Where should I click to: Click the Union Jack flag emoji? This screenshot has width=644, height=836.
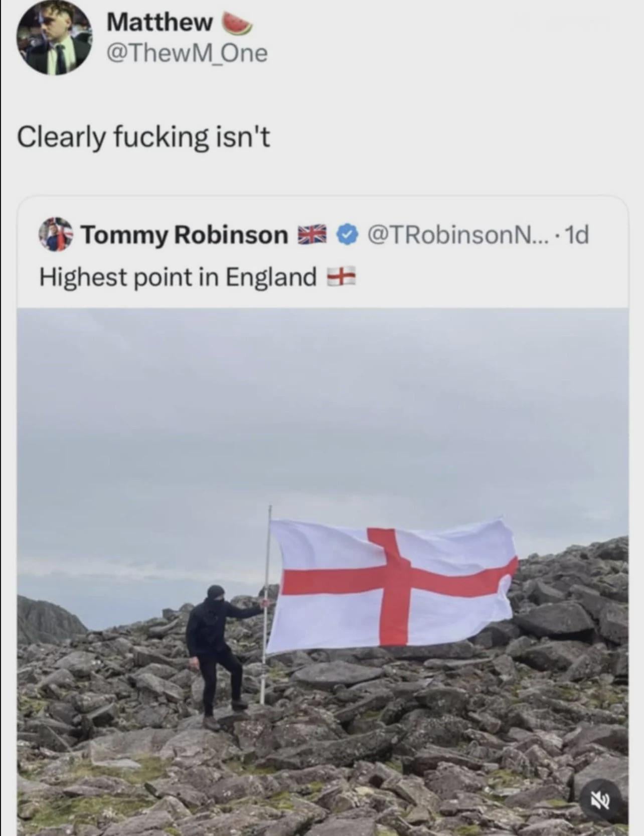[x=312, y=234]
